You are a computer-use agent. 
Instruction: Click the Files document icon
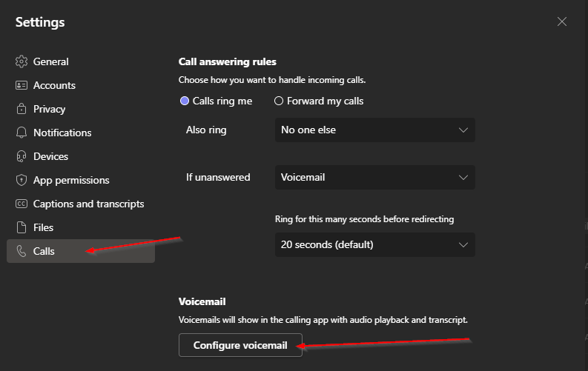(x=22, y=227)
